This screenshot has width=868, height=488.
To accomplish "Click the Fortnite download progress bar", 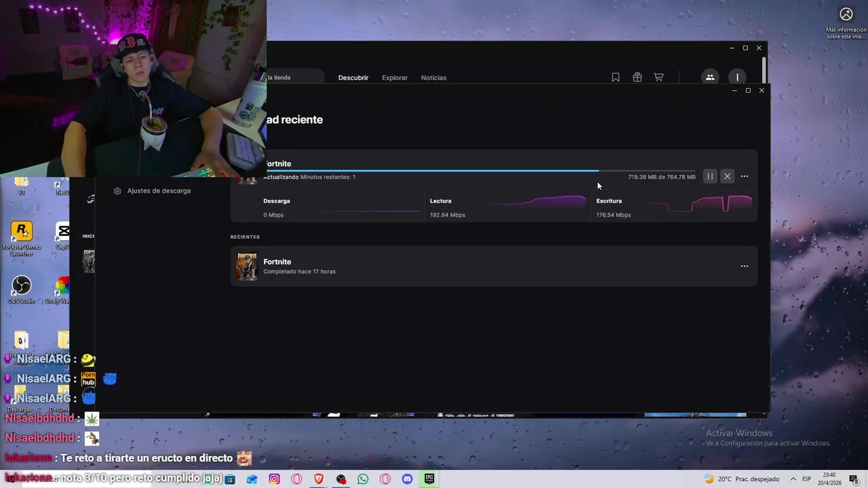I will [480, 171].
